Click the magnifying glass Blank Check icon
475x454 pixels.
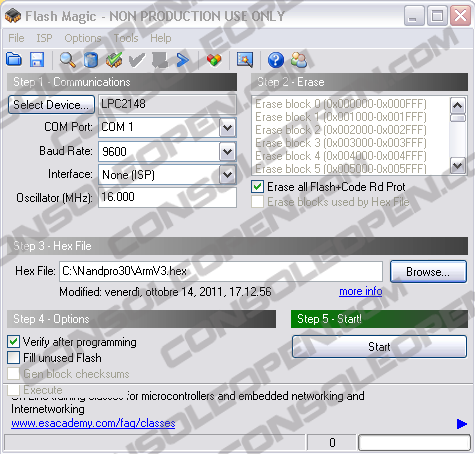[x=68, y=60]
